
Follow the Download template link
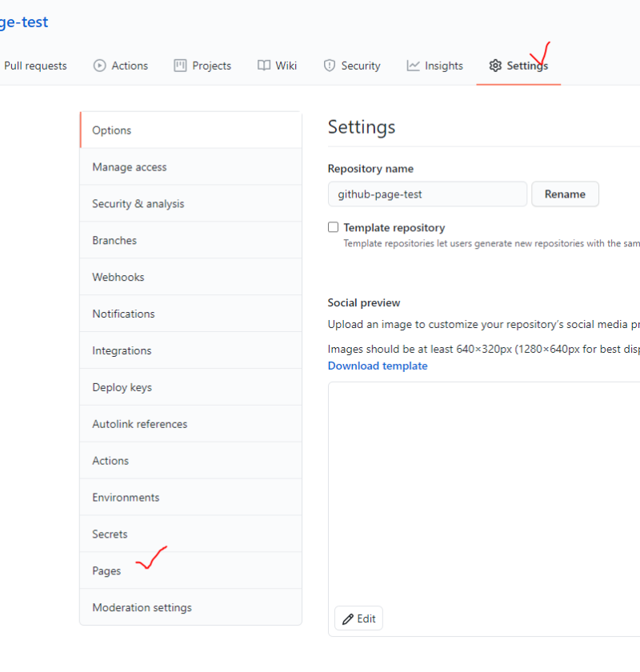(x=378, y=366)
